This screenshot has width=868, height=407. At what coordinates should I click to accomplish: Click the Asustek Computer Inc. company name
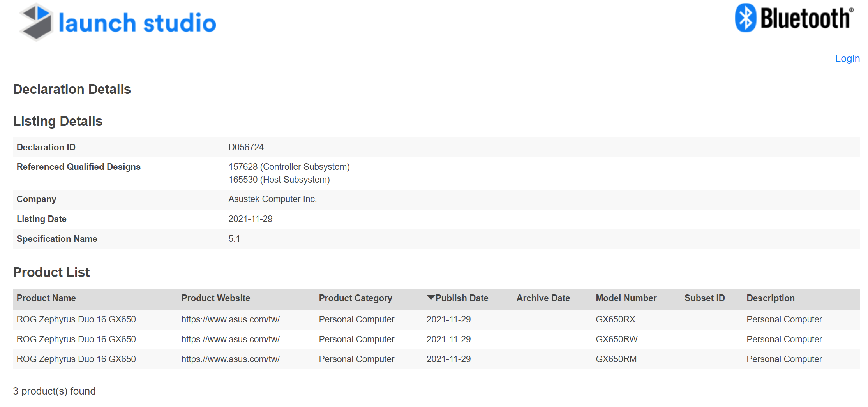272,199
